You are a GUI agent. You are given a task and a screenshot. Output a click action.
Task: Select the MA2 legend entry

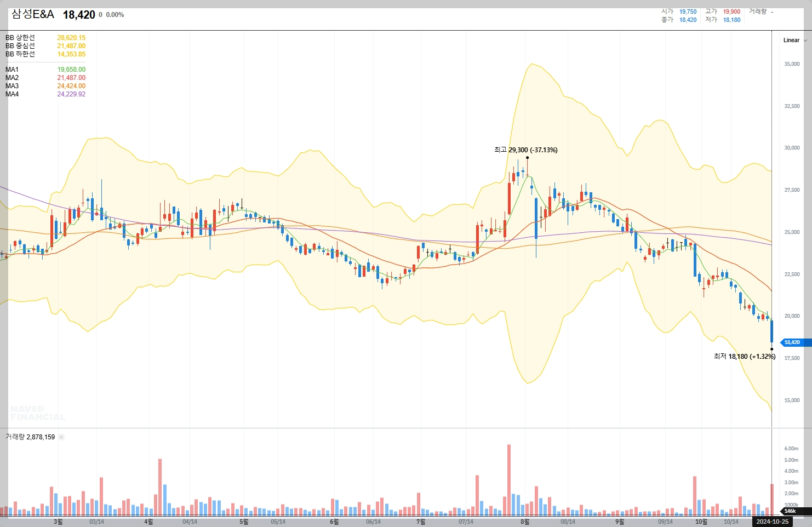pos(12,78)
